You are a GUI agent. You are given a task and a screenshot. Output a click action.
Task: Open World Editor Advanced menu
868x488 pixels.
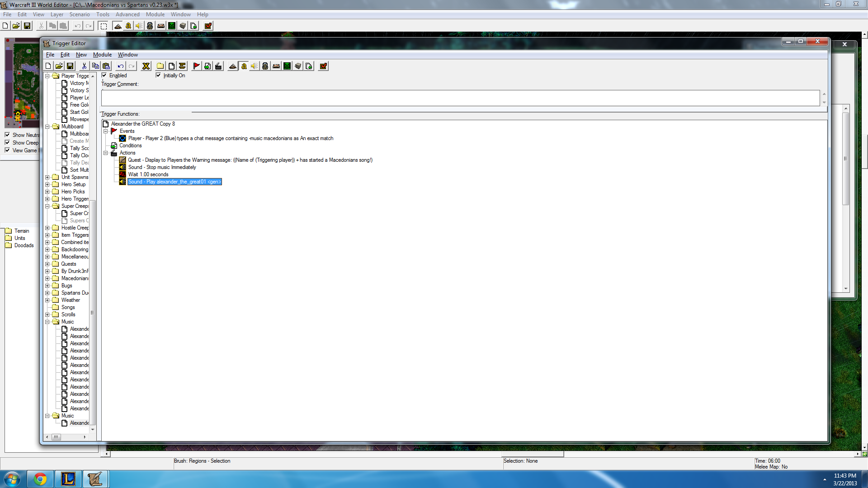pyautogui.click(x=127, y=14)
